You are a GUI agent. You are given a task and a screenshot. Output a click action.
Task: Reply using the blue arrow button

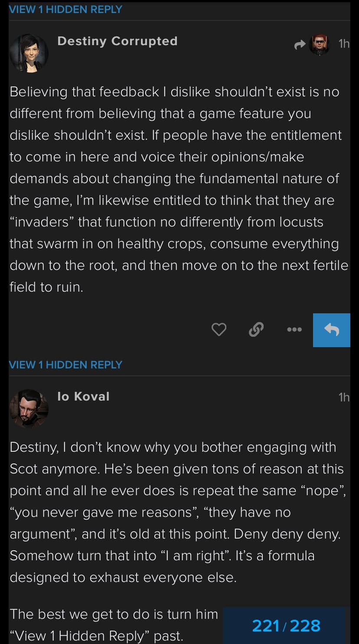331,330
